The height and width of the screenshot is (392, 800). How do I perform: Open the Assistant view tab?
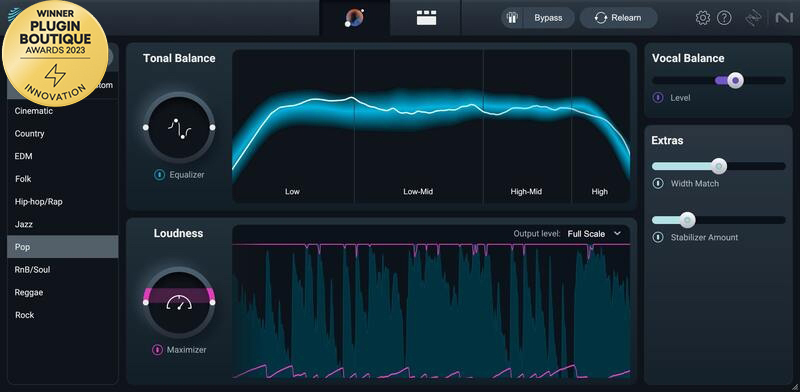[x=355, y=18]
